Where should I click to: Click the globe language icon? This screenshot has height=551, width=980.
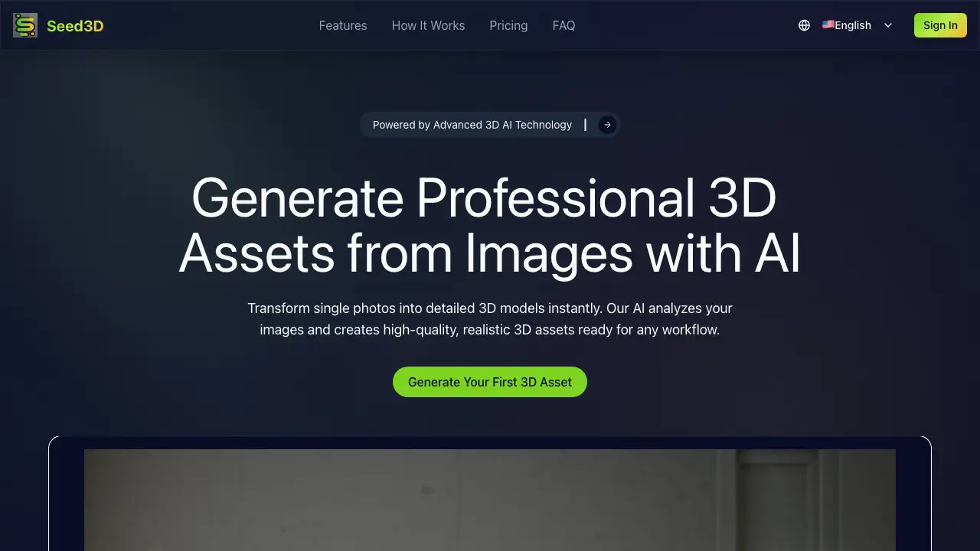(x=804, y=25)
